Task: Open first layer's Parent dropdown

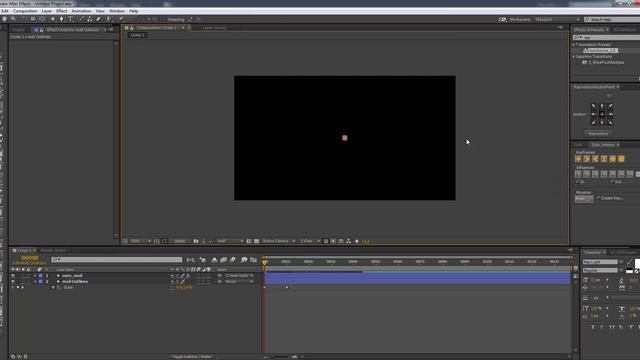Action: 239,276
